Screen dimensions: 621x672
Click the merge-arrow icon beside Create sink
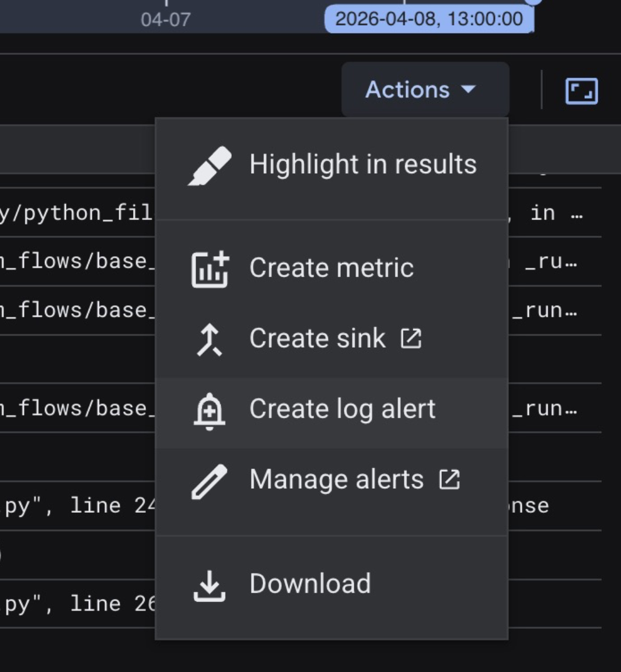(209, 339)
